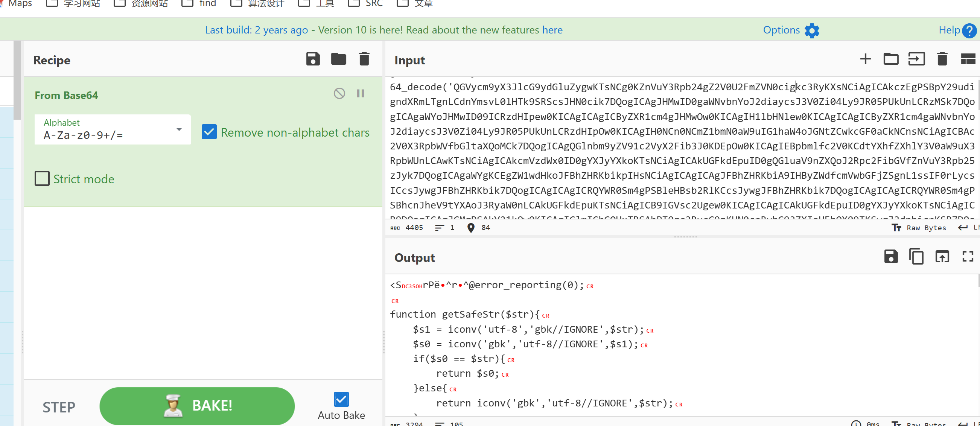
Task: Clear input and output
Action: 942,59
